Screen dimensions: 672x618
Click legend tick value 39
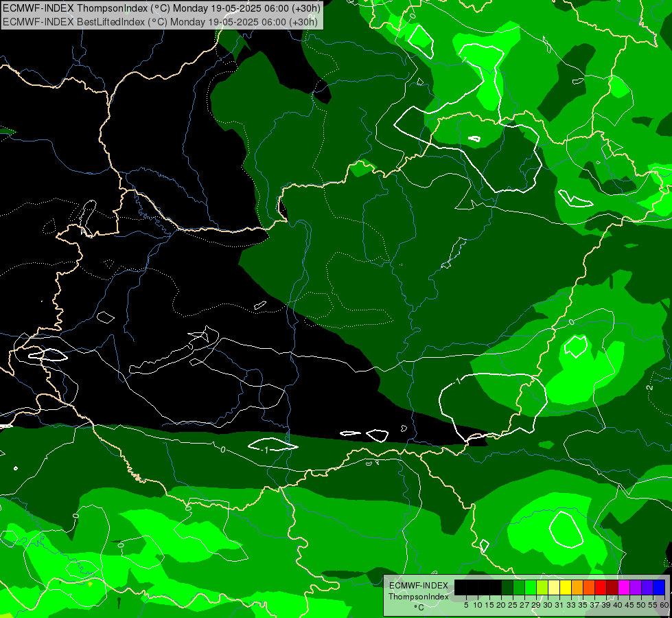tap(606, 605)
